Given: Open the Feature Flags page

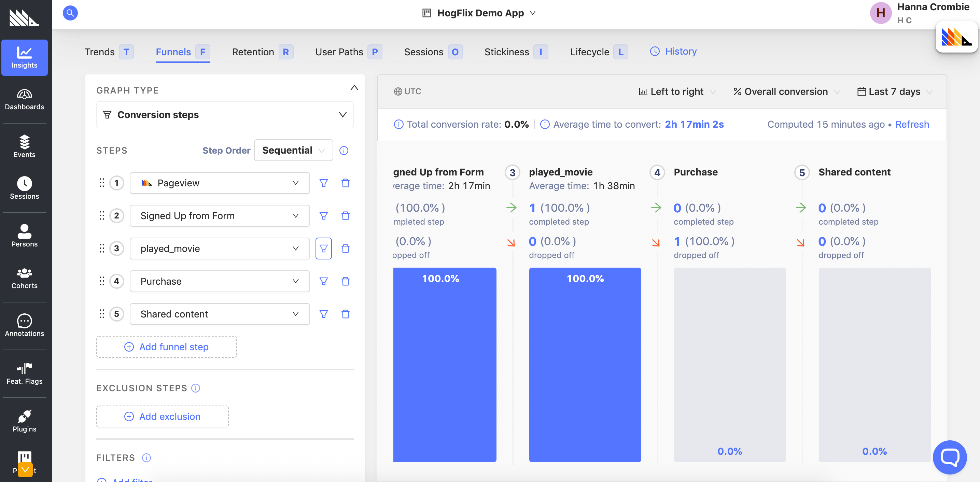Looking at the screenshot, I should click(24, 373).
